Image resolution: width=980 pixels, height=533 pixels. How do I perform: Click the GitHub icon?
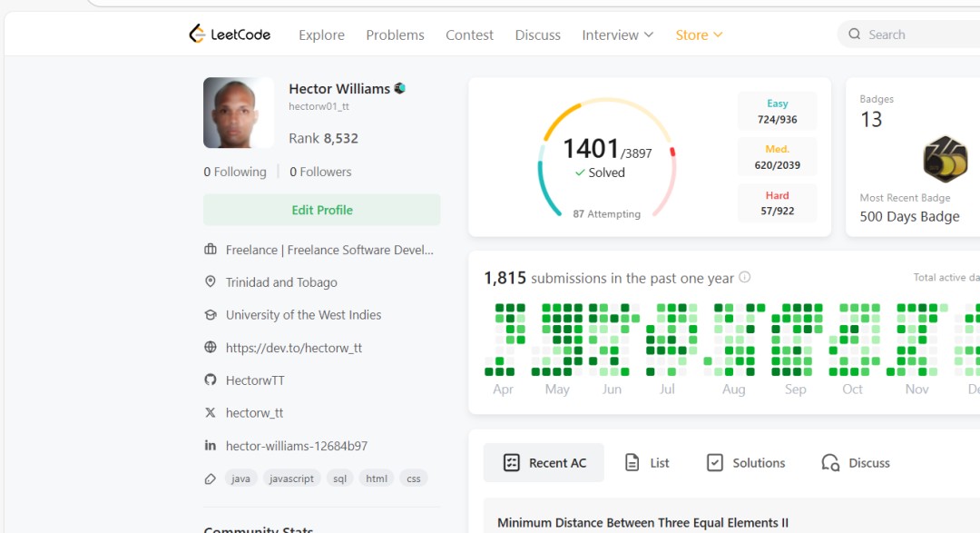pos(211,380)
